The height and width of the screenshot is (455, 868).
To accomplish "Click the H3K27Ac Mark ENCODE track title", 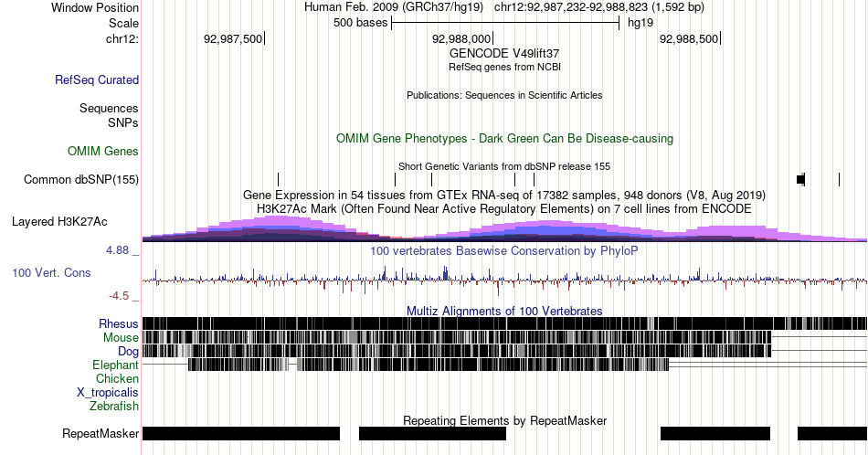I will [x=504, y=208].
